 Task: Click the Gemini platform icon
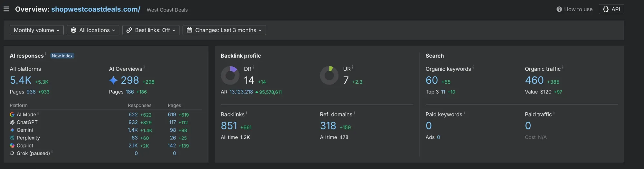[12, 130]
